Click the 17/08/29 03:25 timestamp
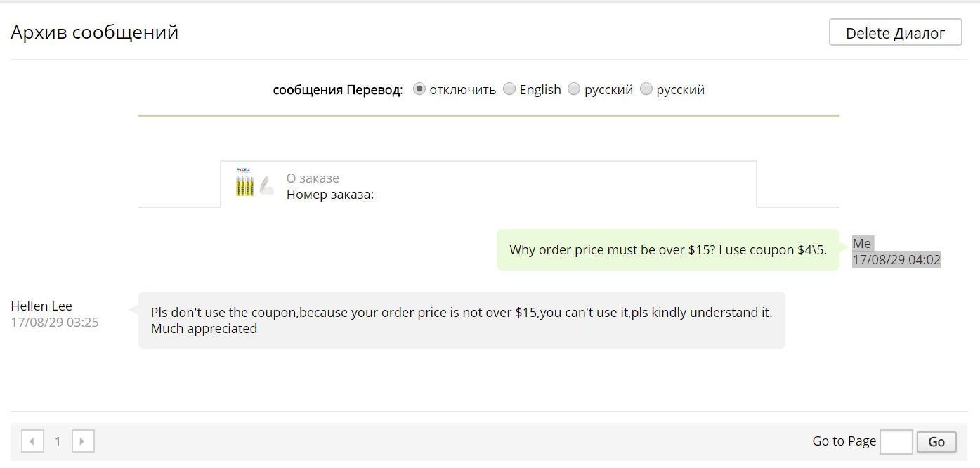Screen dimensions: 980x468 (x=55, y=323)
